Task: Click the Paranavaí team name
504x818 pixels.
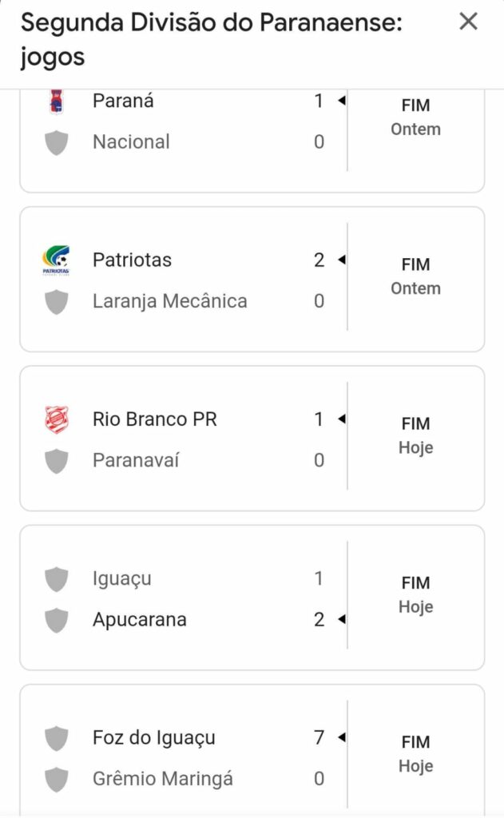Action: tap(136, 461)
